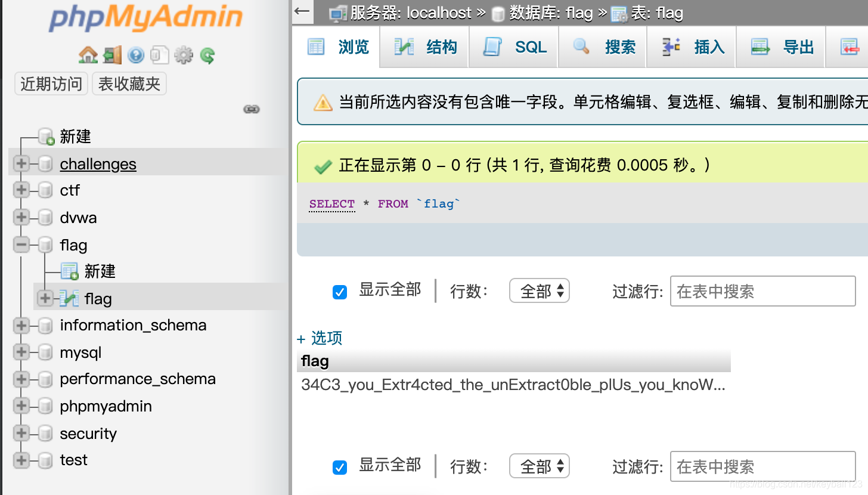Image resolution: width=868 pixels, height=495 pixels.
Task: Click the challenges database cylinder icon
Action: point(45,163)
